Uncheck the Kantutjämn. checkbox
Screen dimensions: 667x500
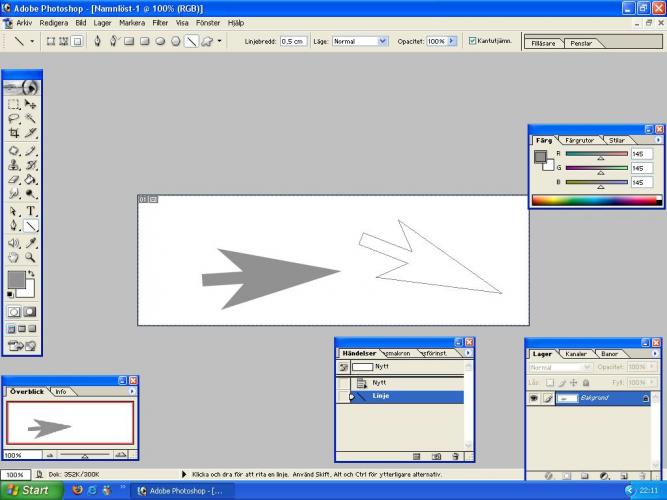tap(472, 42)
